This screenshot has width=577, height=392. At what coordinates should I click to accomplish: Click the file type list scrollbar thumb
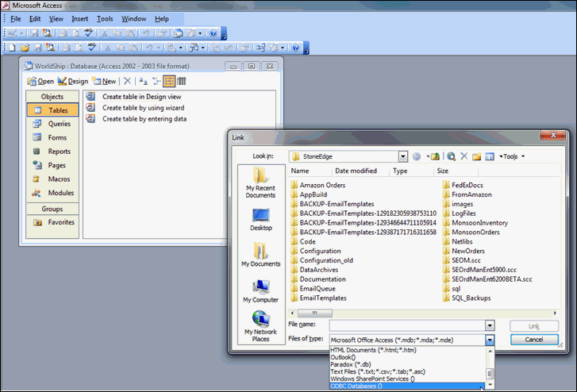coord(490,374)
